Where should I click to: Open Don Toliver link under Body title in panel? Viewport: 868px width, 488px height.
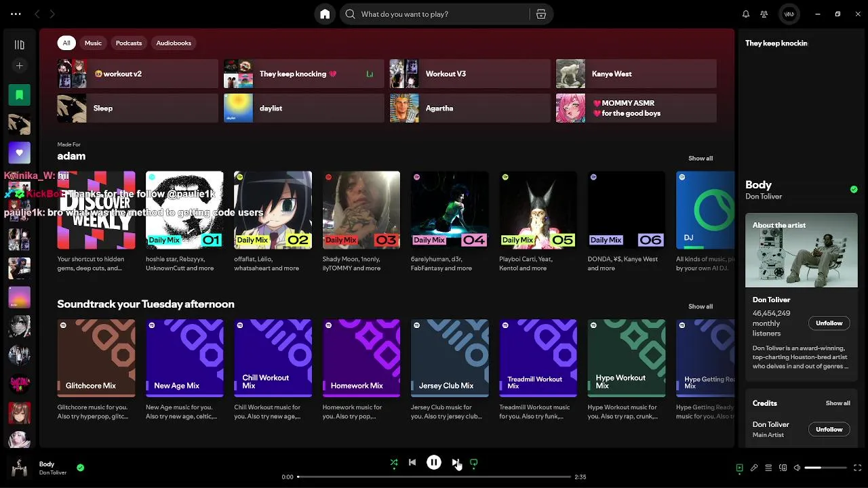[764, 197]
